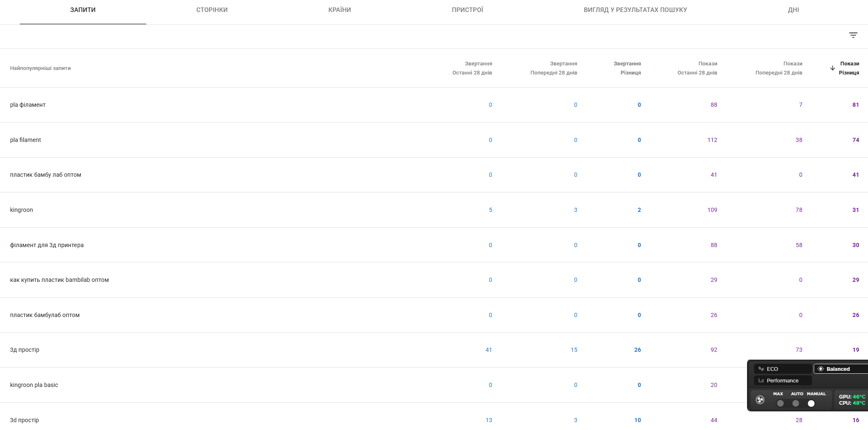The width and height of the screenshot is (868, 430).
Task: Open ВИГЛЯД У РЕЗУЛЬТАТАХ ПОШУКУ tab
Action: coord(636,10)
